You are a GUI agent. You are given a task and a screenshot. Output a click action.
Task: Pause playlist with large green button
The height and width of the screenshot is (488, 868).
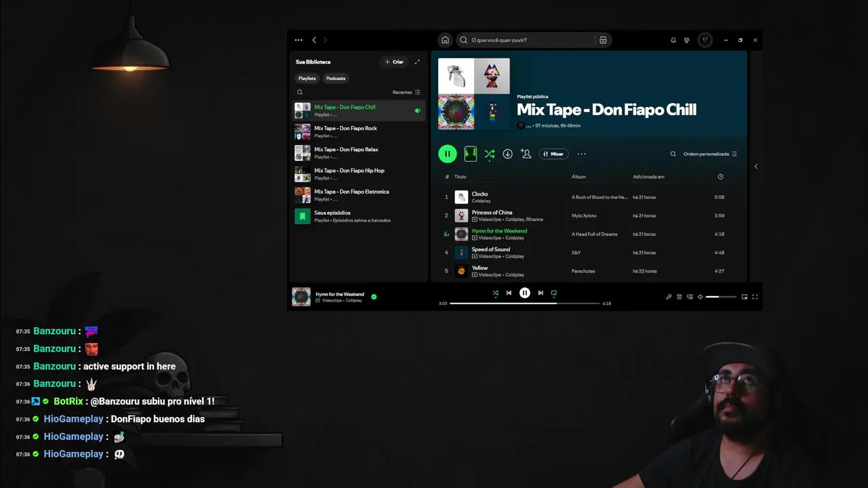coord(447,154)
